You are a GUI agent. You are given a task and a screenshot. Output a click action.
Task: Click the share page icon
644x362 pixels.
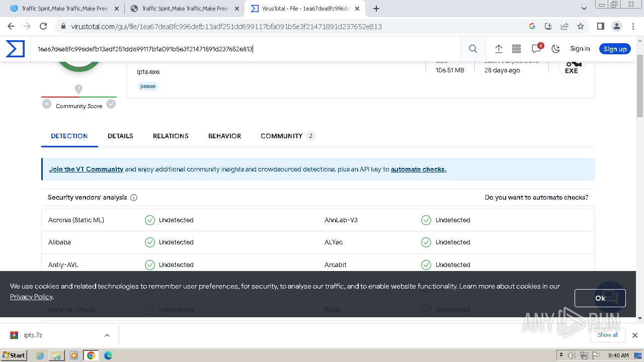coord(565,27)
